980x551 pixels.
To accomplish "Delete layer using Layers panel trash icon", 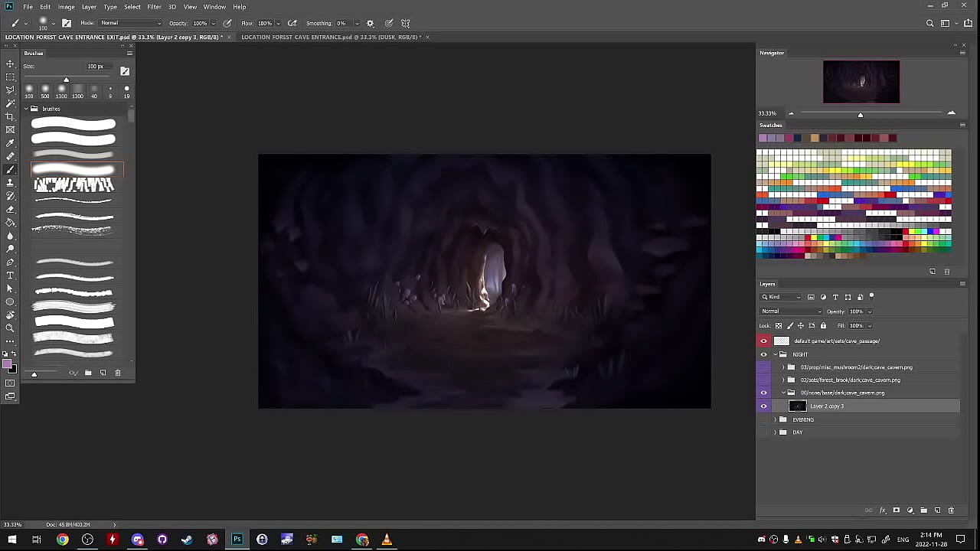I will click(x=951, y=510).
